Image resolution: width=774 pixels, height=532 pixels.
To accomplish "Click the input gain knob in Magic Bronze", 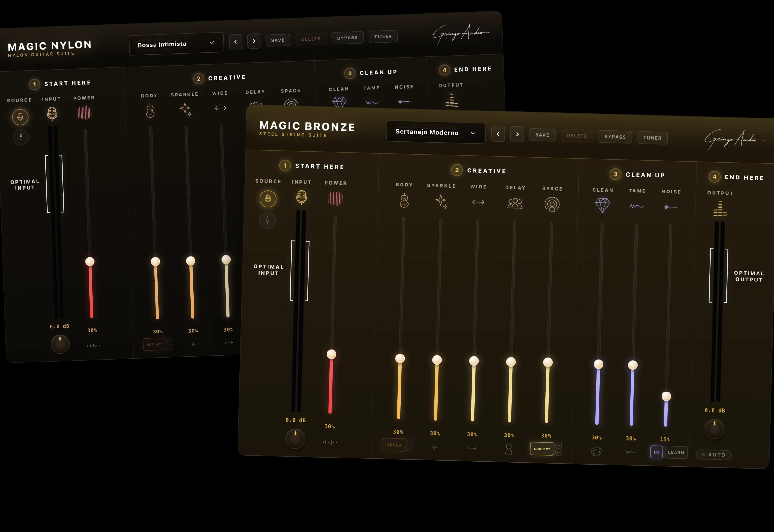I will coord(295,439).
